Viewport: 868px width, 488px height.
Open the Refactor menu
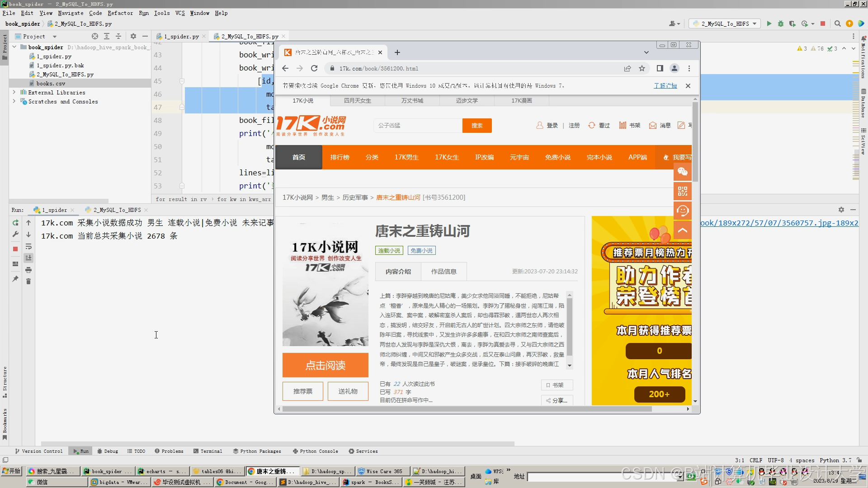click(x=120, y=13)
